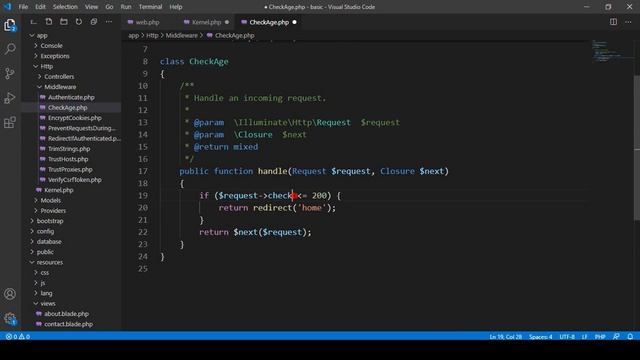The width and height of the screenshot is (640, 360).
Task: Click the feedback icon in status bar
Action: (x=616, y=337)
